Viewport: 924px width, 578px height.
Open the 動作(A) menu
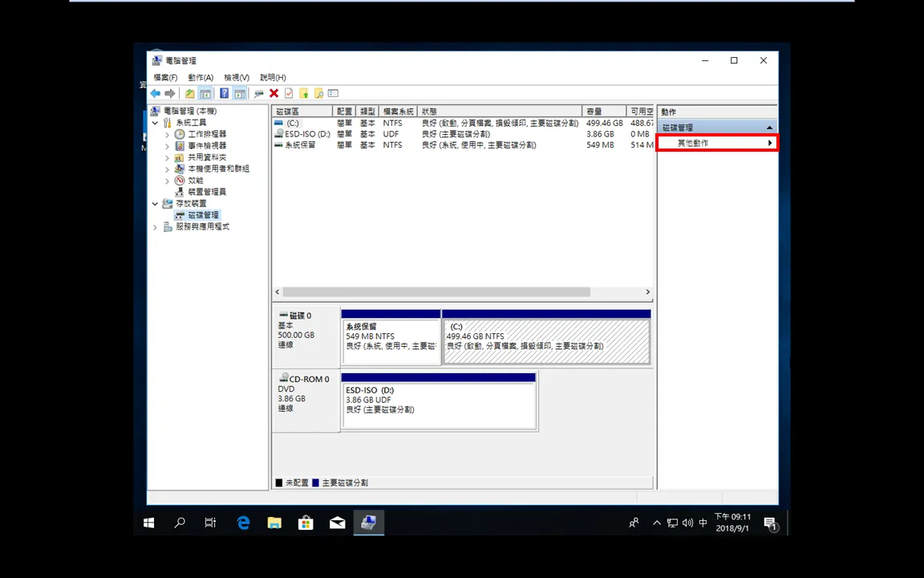(201, 77)
